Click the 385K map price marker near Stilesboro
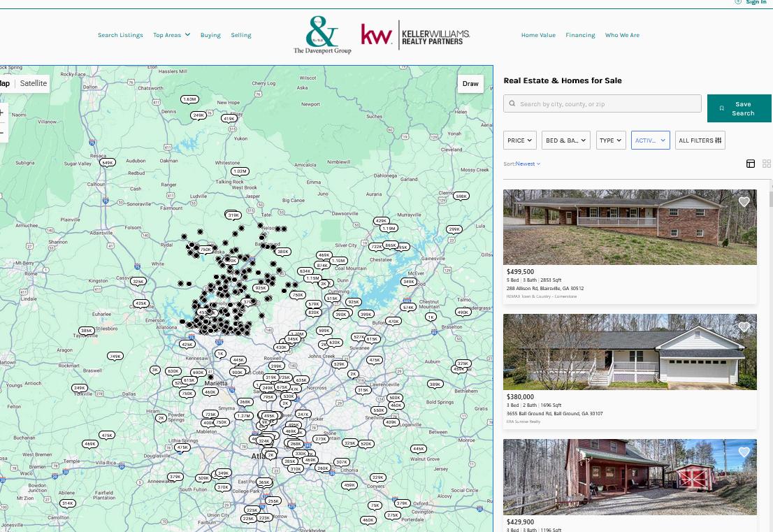 point(87,331)
